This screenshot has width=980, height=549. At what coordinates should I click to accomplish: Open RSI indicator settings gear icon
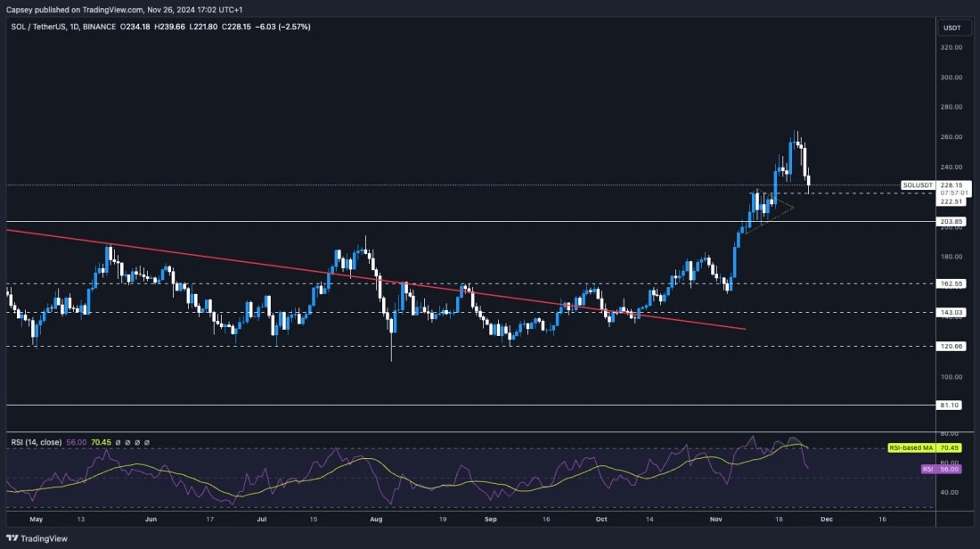tap(127, 443)
